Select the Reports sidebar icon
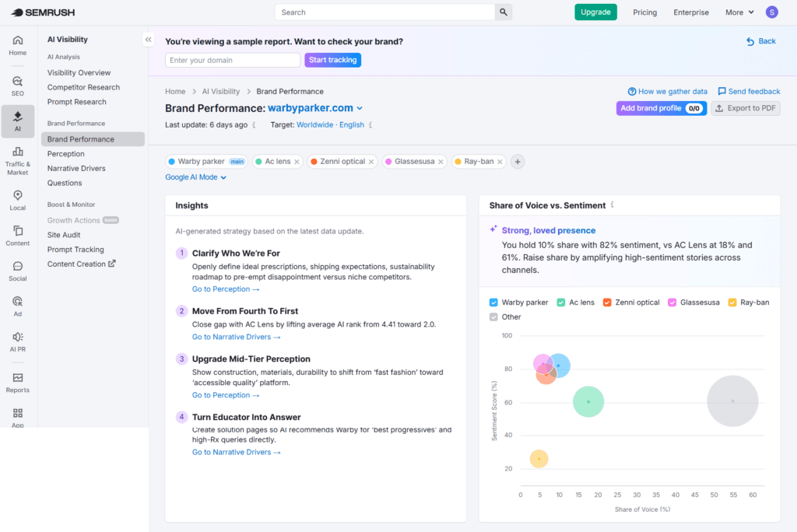Screen dimensions: 797x532 (x=17, y=383)
